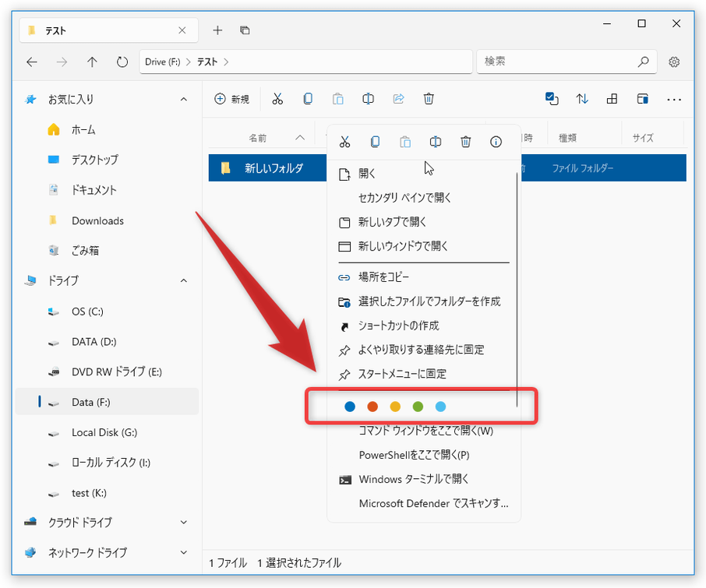Pick the dark blue color dot
Screen dimensions: 706x588
pos(350,407)
